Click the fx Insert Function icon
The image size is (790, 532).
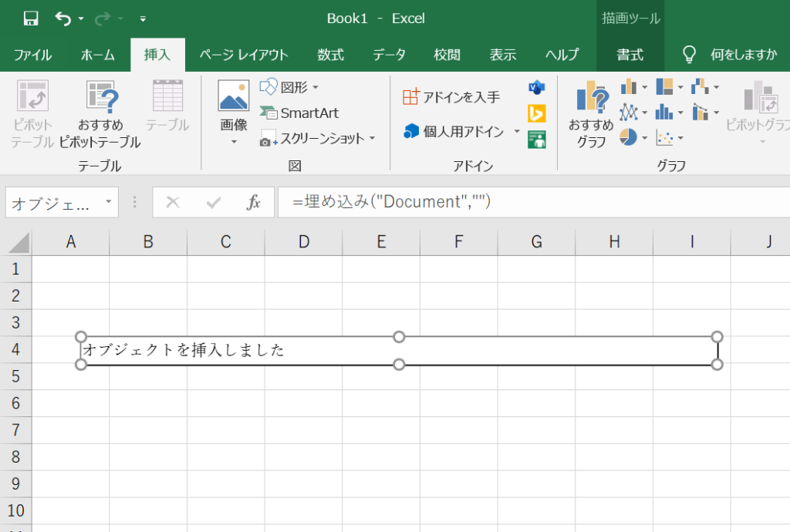pyautogui.click(x=255, y=202)
